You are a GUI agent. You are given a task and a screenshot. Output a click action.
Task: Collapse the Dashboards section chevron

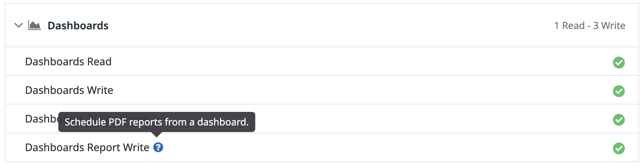[18, 25]
